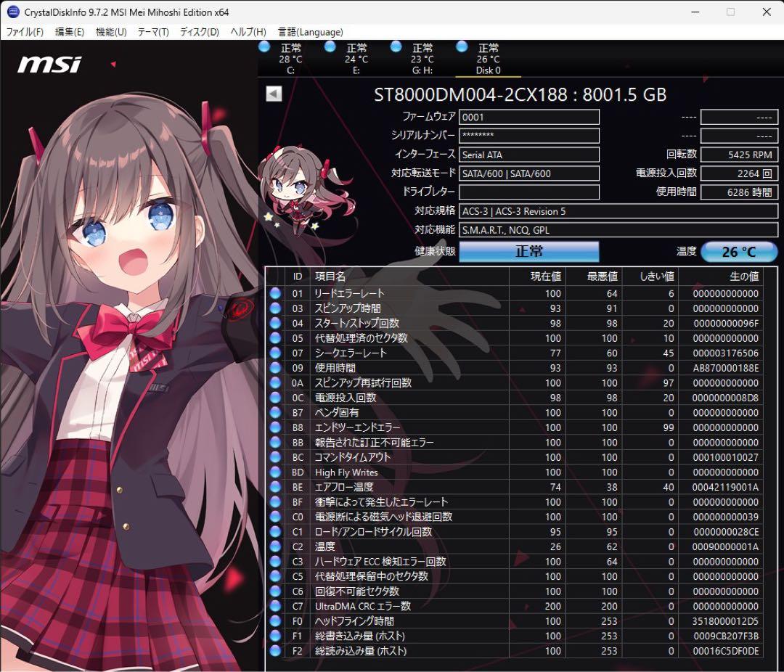Open the 言語(Language) menu

click(x=311, y=32)
